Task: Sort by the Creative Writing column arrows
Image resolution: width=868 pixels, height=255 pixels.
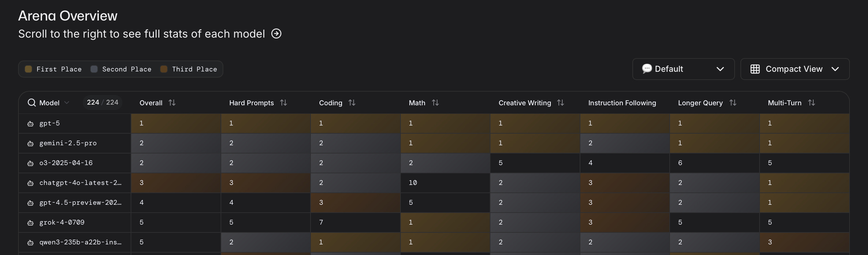Action: [561, 103]
